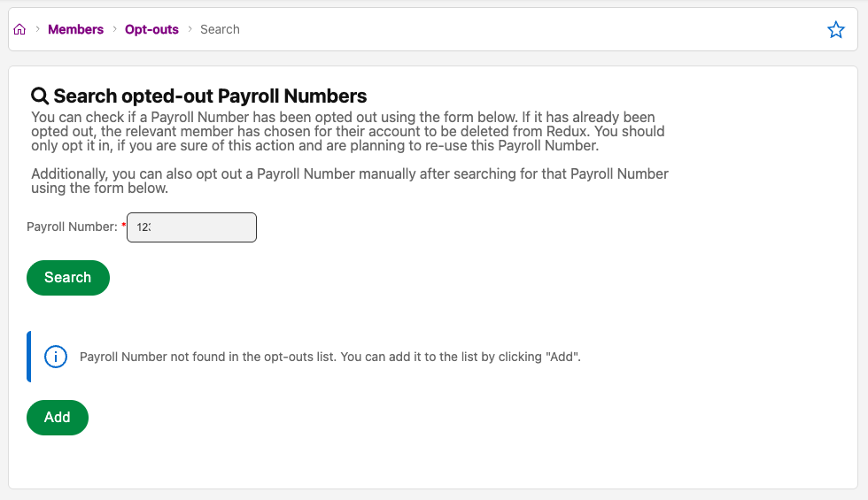868x500 pixels.
Task: Select the Search breadcrumb item
Action: tap(220, 30)
